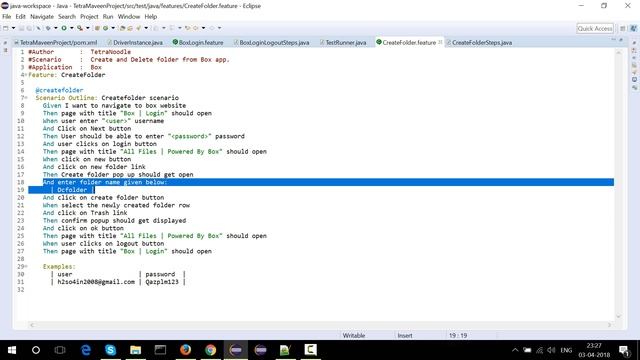Open the New Java Class dropdown arrow
Screen dimensions: 640x360
pyautogui.click(x=113, y=28)
